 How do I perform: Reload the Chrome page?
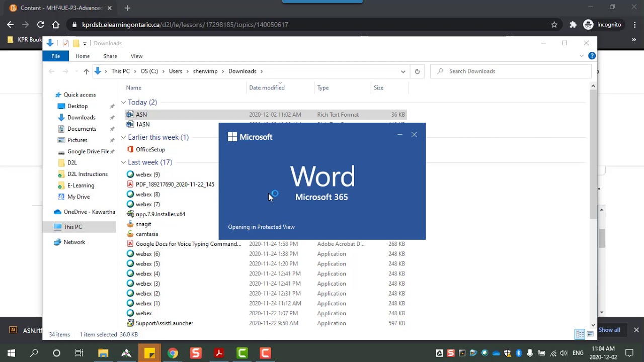[x=40, y=25]
